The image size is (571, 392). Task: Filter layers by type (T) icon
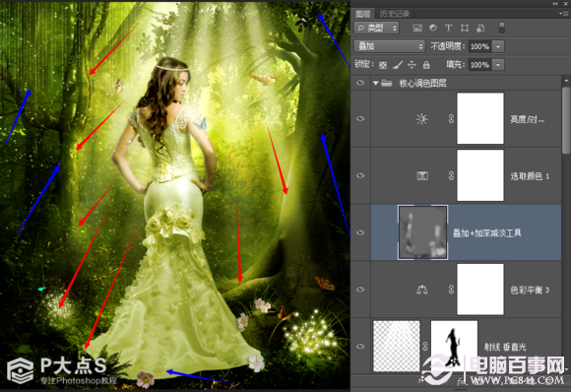pos(448,28)
